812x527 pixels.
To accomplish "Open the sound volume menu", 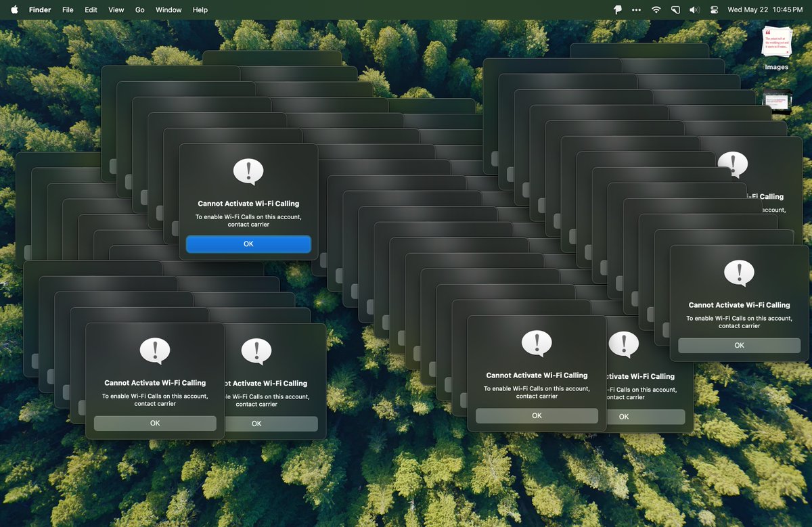I will (694, 9).
